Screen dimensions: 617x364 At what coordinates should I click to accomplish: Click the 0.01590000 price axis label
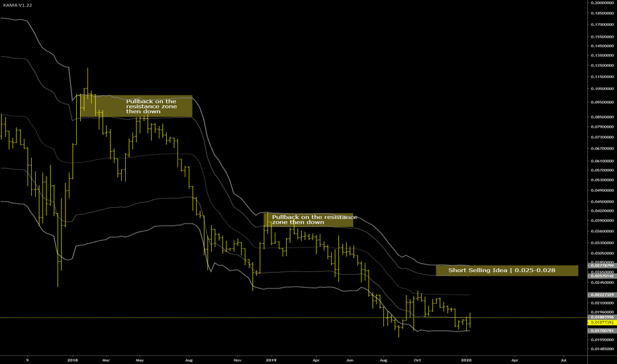click(602, 340)
